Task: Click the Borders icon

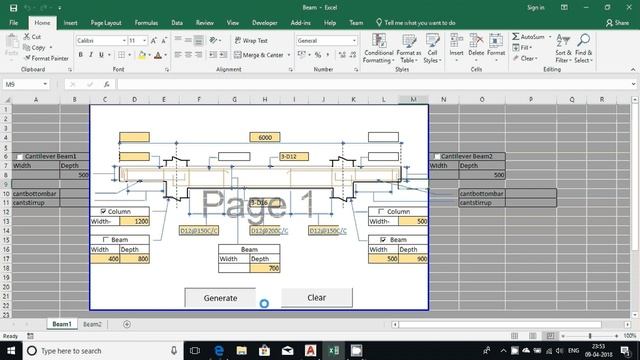Action: point(121,55)
